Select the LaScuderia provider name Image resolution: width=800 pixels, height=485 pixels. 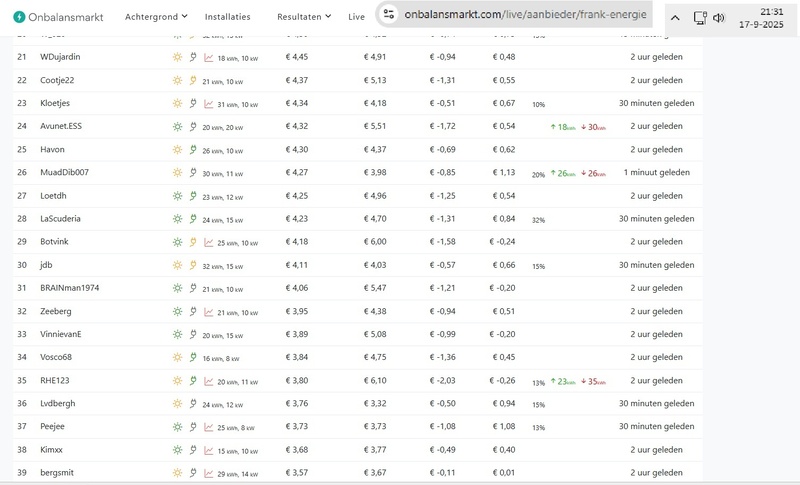[62, 219]
